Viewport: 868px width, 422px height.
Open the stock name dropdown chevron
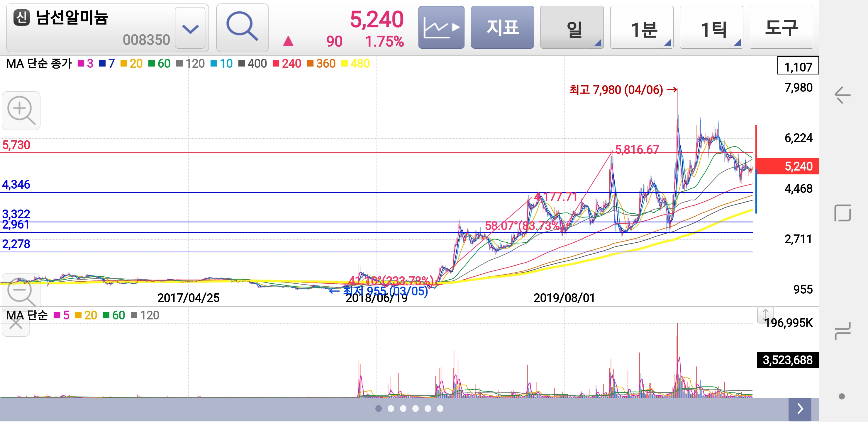[x=190, y=29]
